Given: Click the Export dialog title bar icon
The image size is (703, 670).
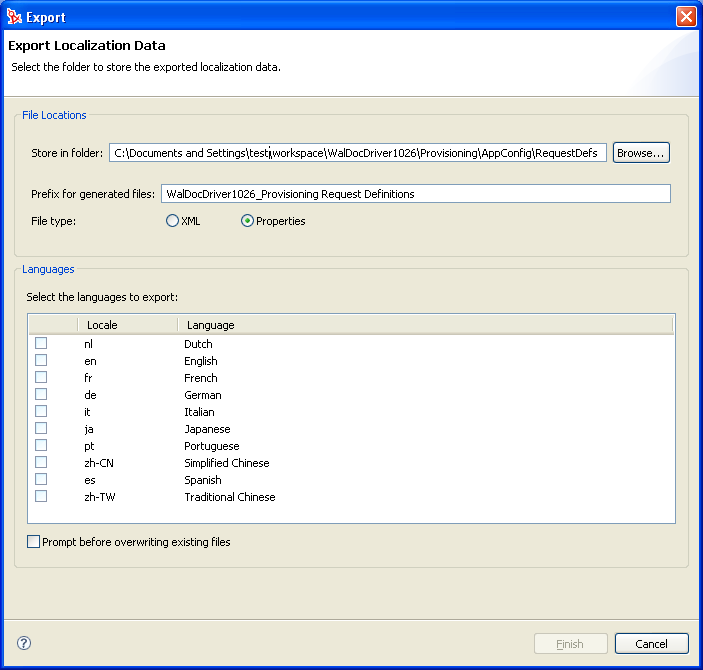Looking at the screenshot, I should (14, 16).
